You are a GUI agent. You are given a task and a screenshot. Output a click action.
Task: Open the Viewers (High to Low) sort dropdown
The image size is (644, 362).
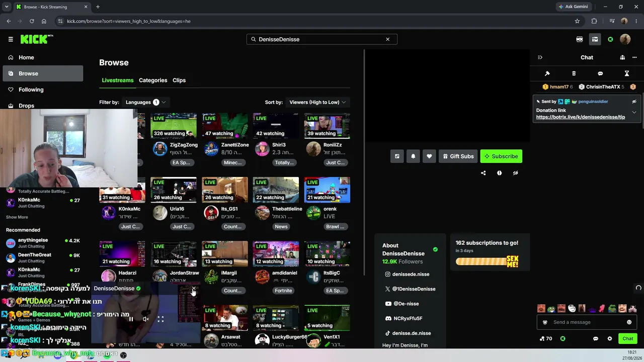[317, 102]
